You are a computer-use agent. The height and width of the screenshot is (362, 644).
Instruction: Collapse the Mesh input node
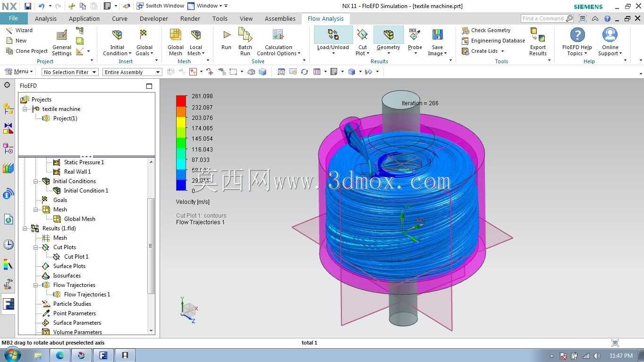36,210
